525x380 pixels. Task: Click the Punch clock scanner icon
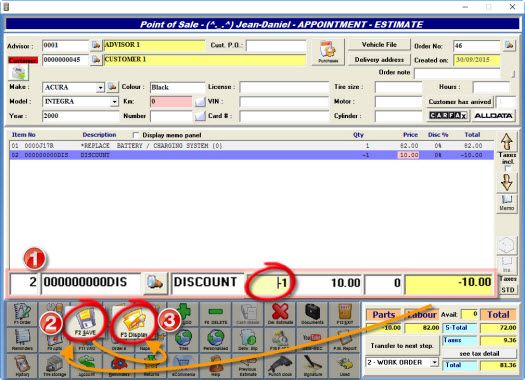[x=280, y=366]
